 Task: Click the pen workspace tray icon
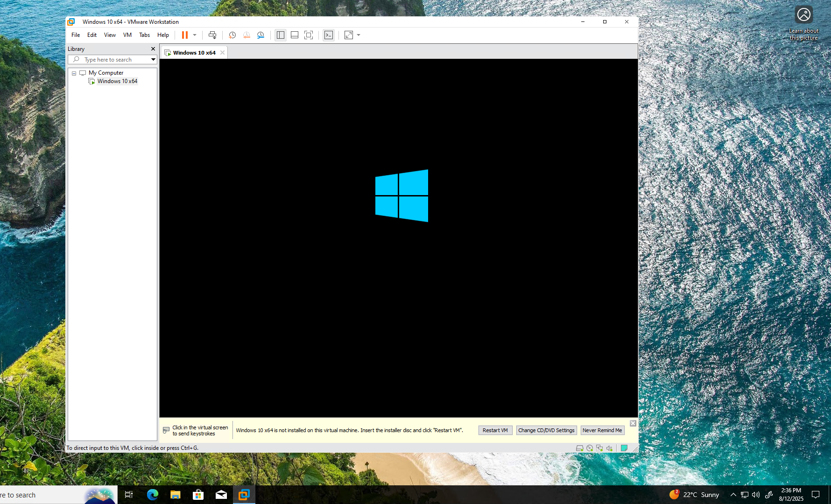(769, 495)
